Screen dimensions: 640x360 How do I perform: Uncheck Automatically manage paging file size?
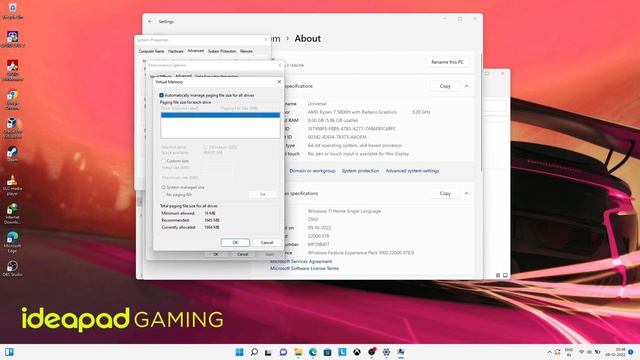pos(162,95)
